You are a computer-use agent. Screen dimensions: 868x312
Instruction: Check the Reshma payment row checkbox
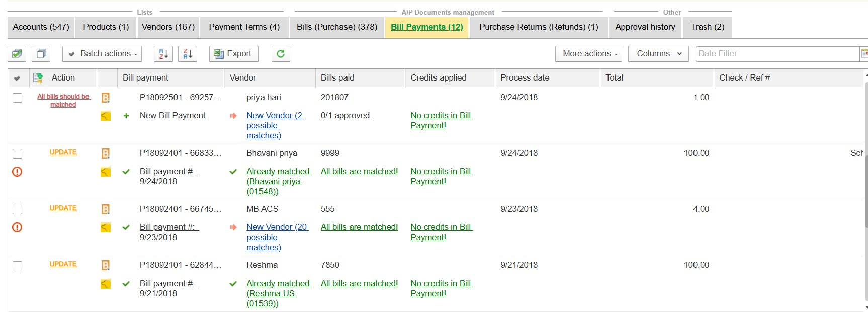(18, 266)
